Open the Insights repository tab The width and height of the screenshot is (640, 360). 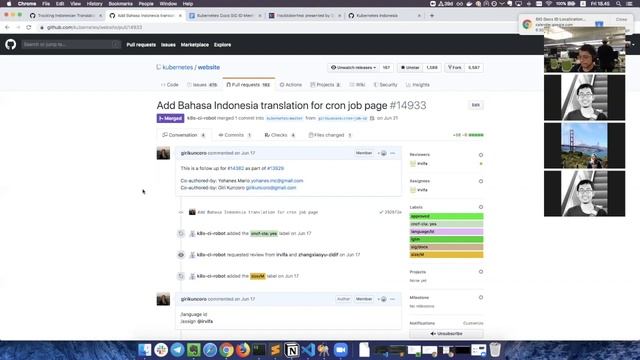click(x=418, y=85)
